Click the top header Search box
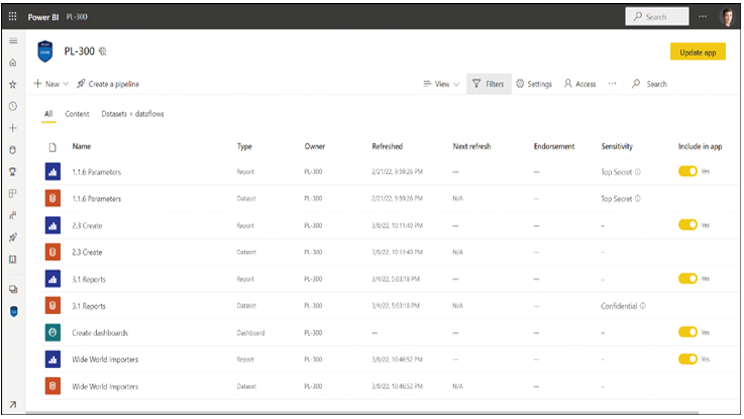 (657, 17)
